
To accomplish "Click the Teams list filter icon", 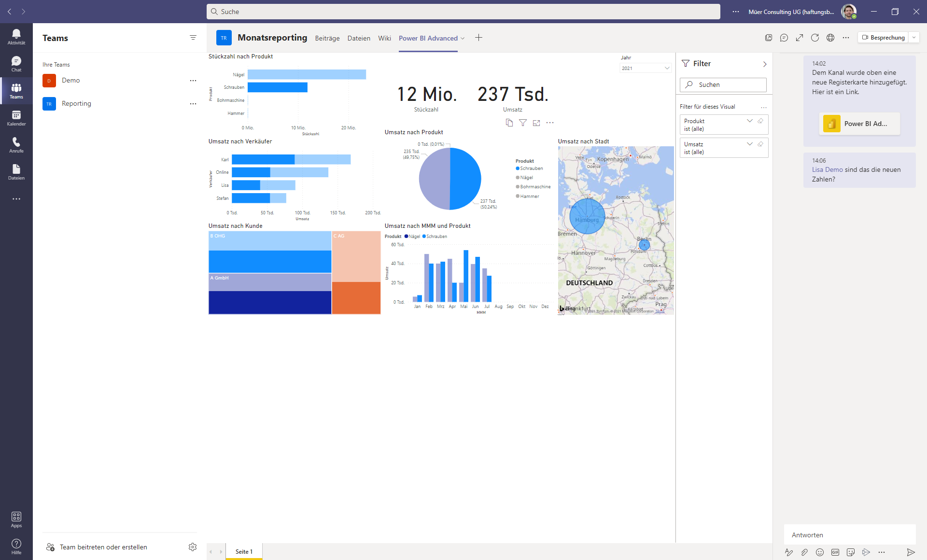I will pos(193,38).
